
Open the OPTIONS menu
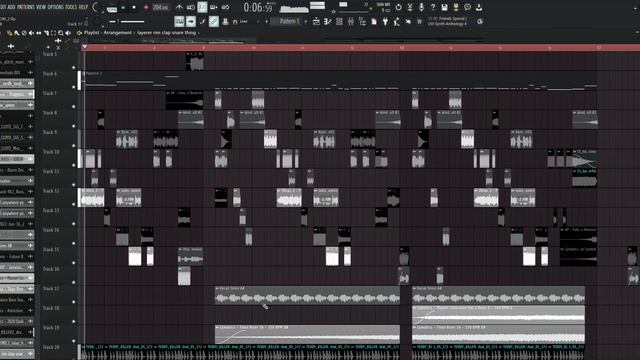(x=56, y=7)
